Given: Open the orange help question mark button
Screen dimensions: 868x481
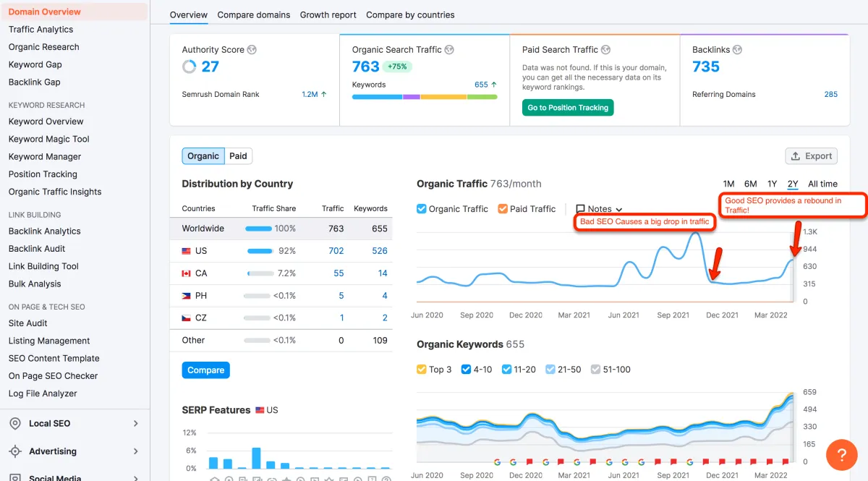Looking at the screenshot, I should point(841,455).
